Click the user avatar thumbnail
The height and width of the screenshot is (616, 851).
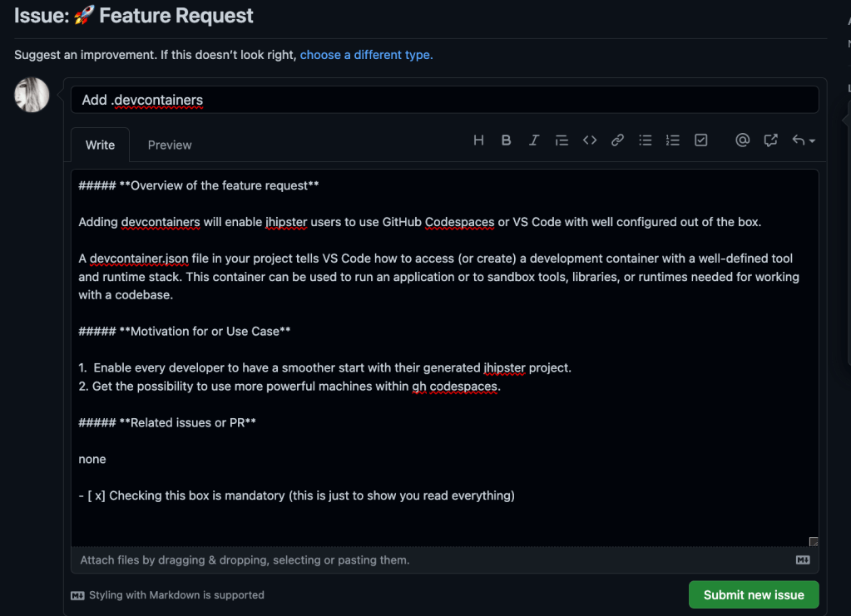click(x=32, y=95)
